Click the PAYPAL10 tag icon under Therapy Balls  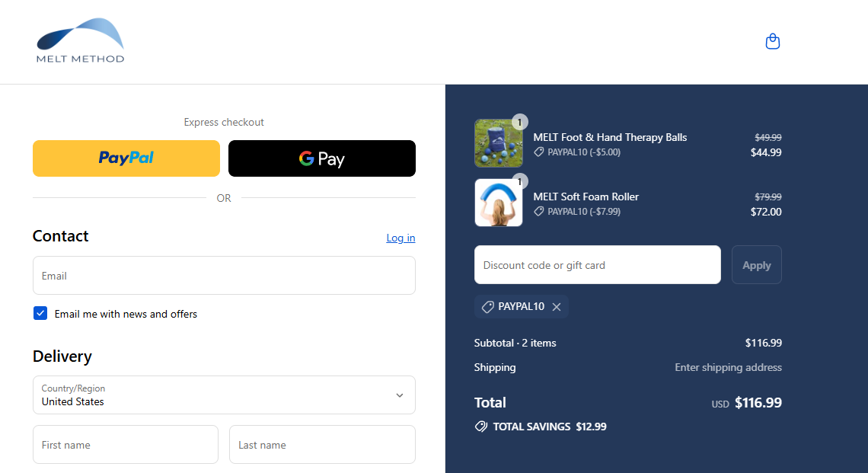[538, 152]
